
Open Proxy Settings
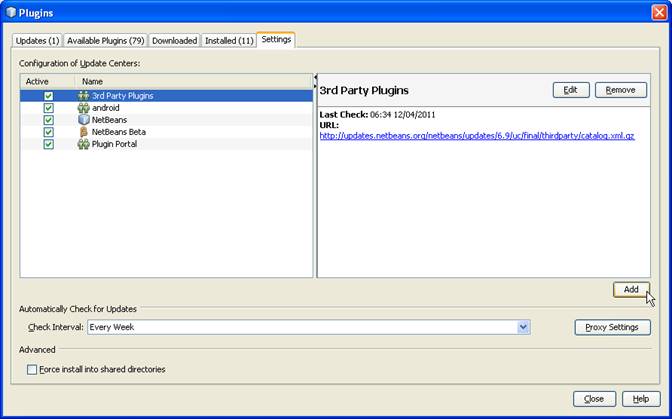pyautogui.click(x=612, y=327)
